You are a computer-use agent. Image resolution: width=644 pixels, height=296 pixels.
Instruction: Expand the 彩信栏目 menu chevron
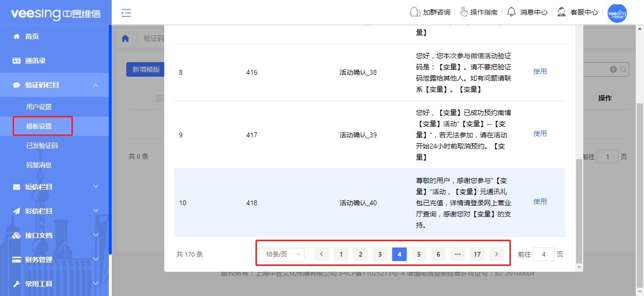click(x=96, y=211)
